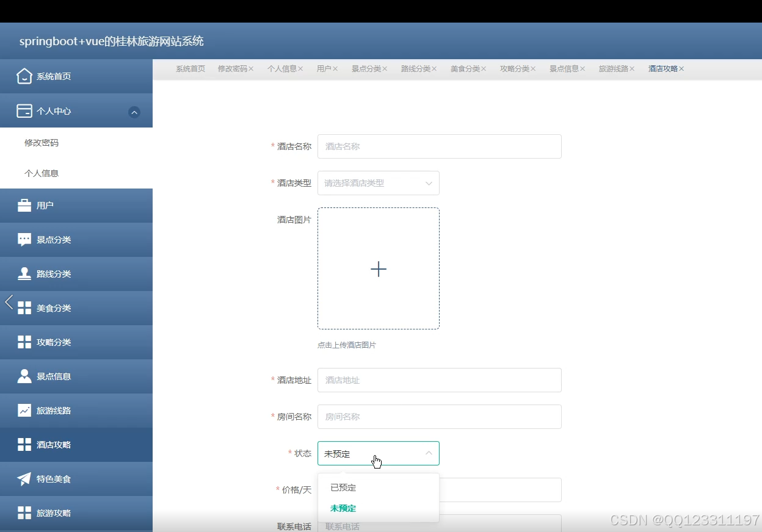The width and height of the screenshot is (762, 532).
Task: Select the 系统首页 home icon in sidebar
Action: 24,76
